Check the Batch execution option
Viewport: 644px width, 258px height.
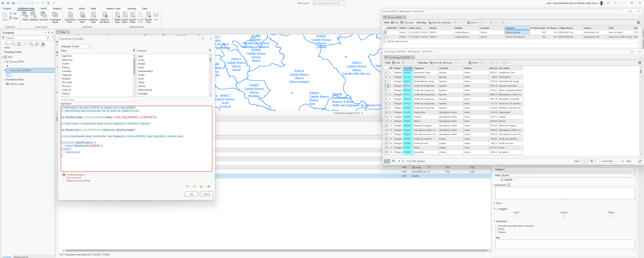coord(497,229)
